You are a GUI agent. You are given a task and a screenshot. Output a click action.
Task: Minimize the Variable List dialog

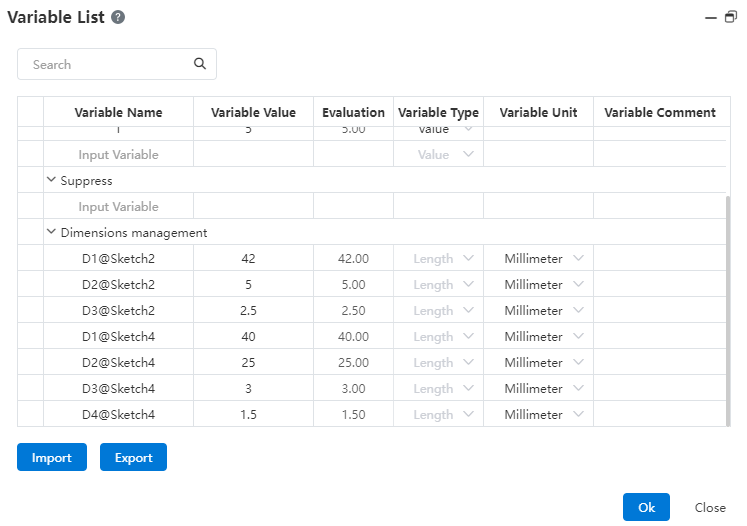(711, 18)
